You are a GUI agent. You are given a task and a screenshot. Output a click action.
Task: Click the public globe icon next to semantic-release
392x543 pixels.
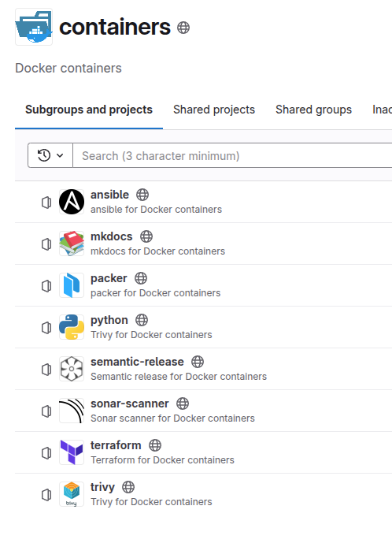click(x=198, y=362)
